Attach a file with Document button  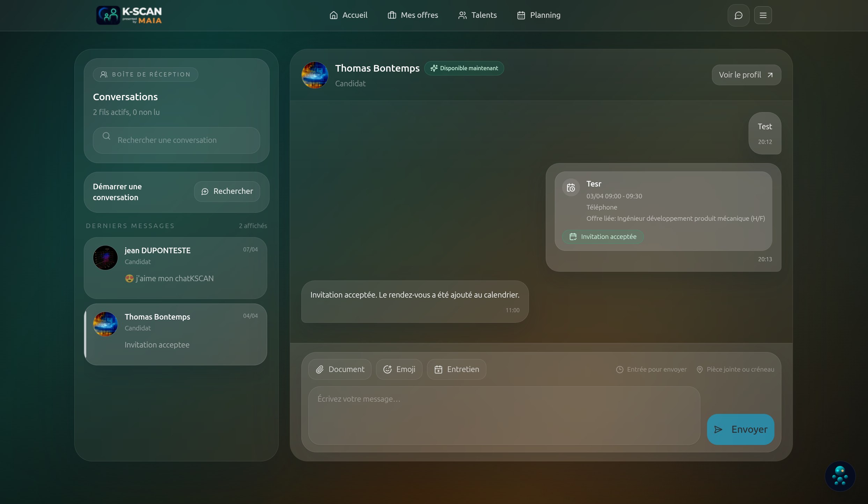point(340,369)
